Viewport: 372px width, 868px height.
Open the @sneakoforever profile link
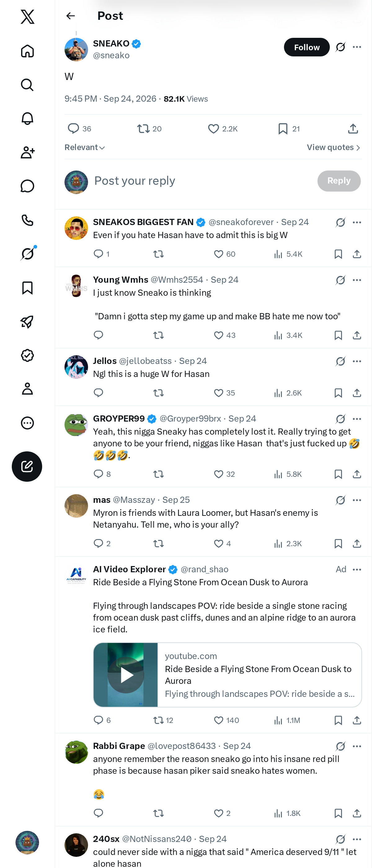click(241, 222)
